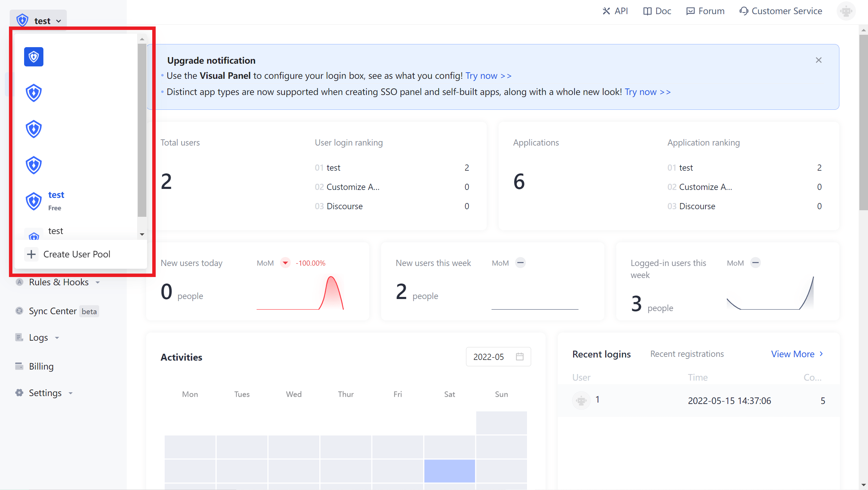Open the API tools icon in header
This screenshot has width=868, height=490.
(x=606, y=11)
